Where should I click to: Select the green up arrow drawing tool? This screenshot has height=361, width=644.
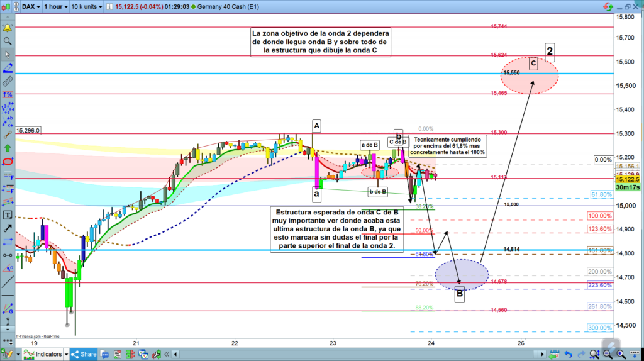[8, 148]
